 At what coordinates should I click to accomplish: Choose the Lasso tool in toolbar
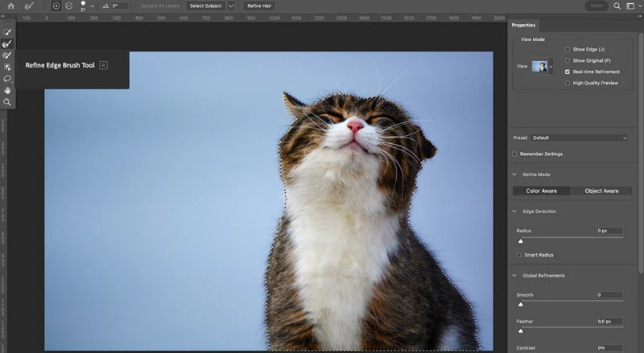[7, 79]
